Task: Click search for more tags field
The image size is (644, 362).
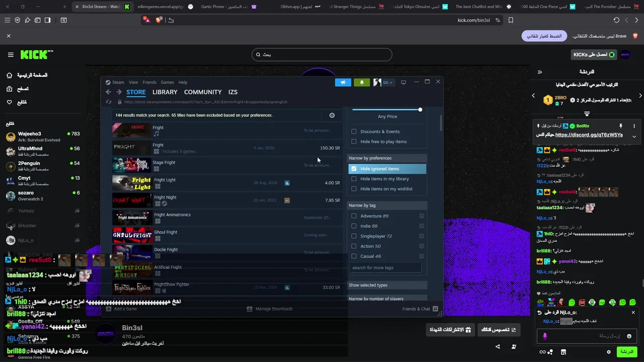Action: coord(385,267)
